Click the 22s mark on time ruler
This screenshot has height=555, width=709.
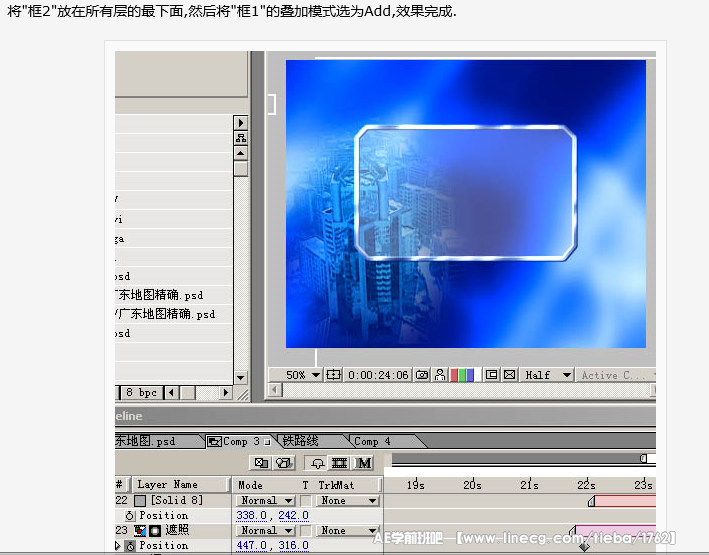coord(586,485)
